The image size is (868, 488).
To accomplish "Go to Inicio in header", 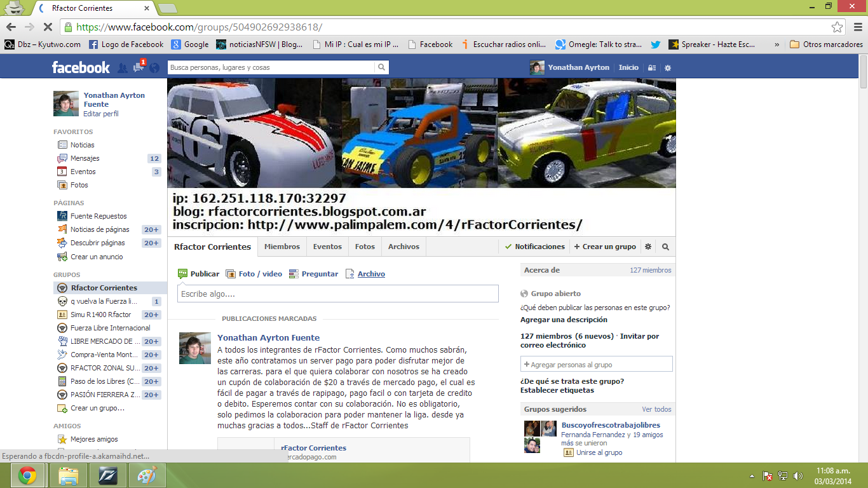I will [x=628, y=67].
